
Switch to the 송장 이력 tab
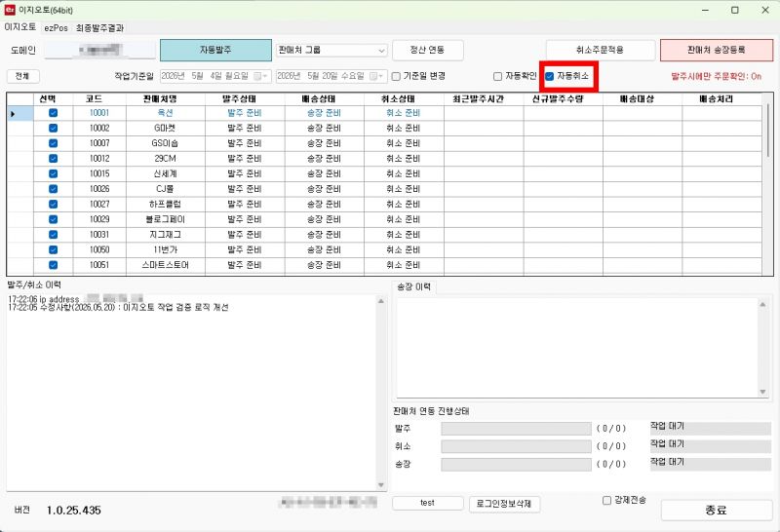tap(413, 286)
